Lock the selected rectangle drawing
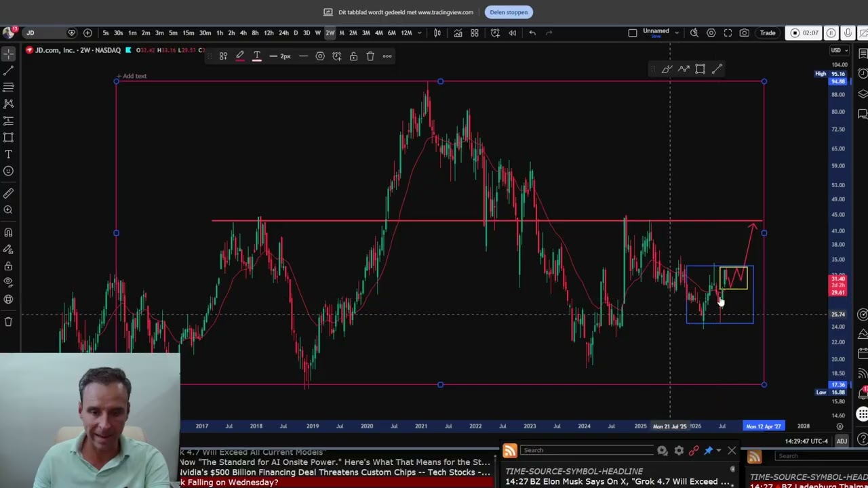The width and height of the screenshot is (868, 488). coord(353,56)
